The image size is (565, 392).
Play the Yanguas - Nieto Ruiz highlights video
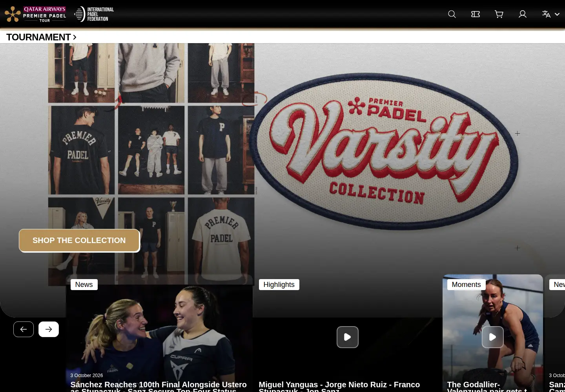point(348,337)
